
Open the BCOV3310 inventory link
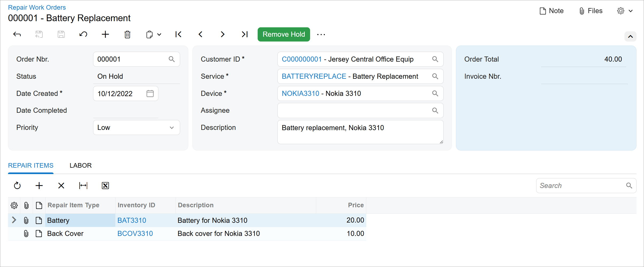(135, 234)
